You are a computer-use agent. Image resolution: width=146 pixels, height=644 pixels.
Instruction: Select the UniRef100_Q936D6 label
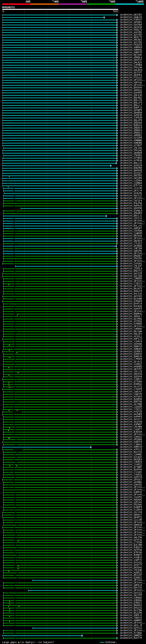click(131, 246)
